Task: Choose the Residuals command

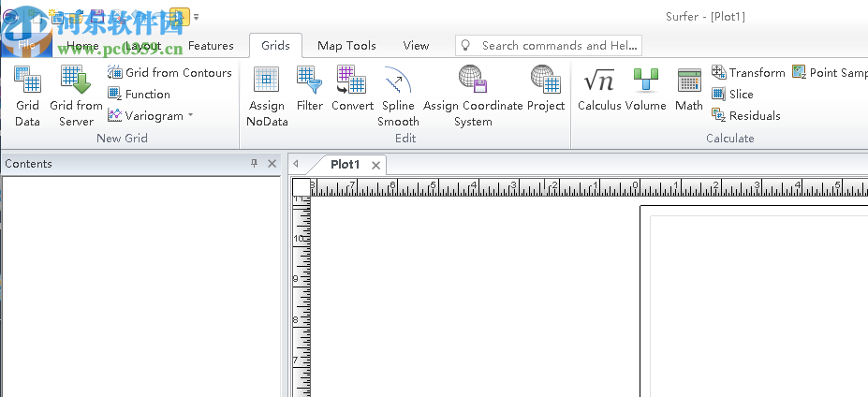Action: coord(745,116)
